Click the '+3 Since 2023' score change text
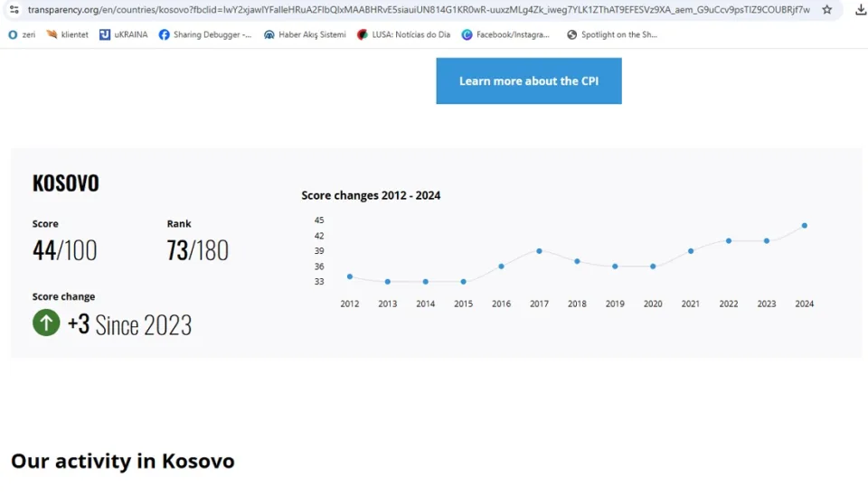This screenshot has height=496, width=868. [x=129, y=324]
